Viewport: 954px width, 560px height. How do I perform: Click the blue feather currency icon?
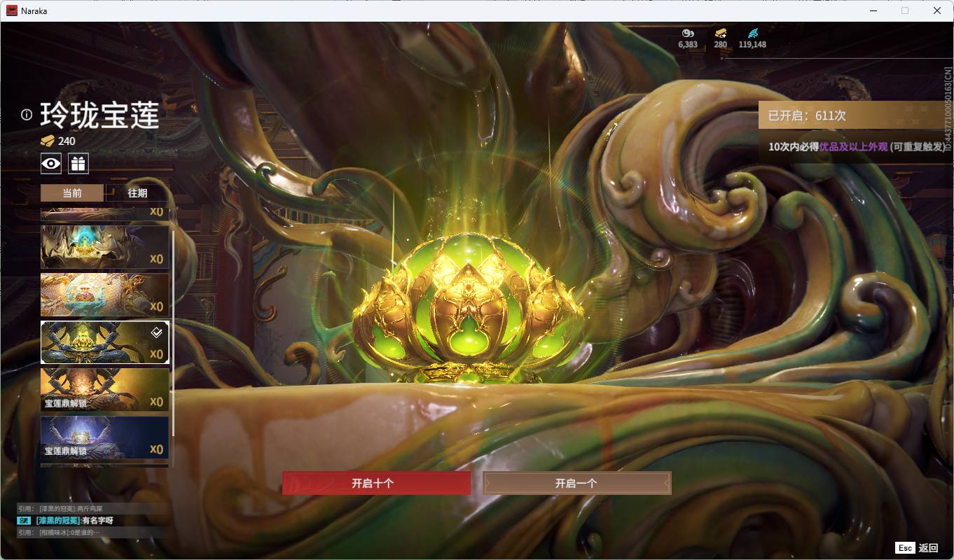(x=753, y=33)
